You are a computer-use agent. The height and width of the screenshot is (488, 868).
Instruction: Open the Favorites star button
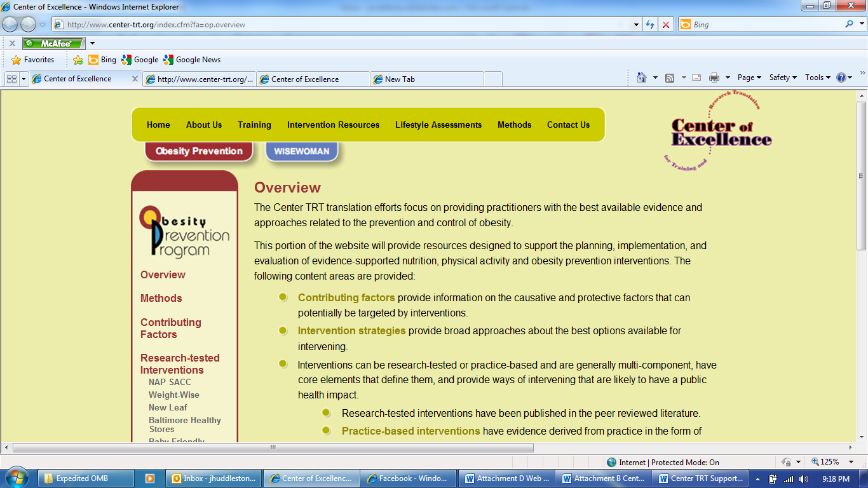33,60
